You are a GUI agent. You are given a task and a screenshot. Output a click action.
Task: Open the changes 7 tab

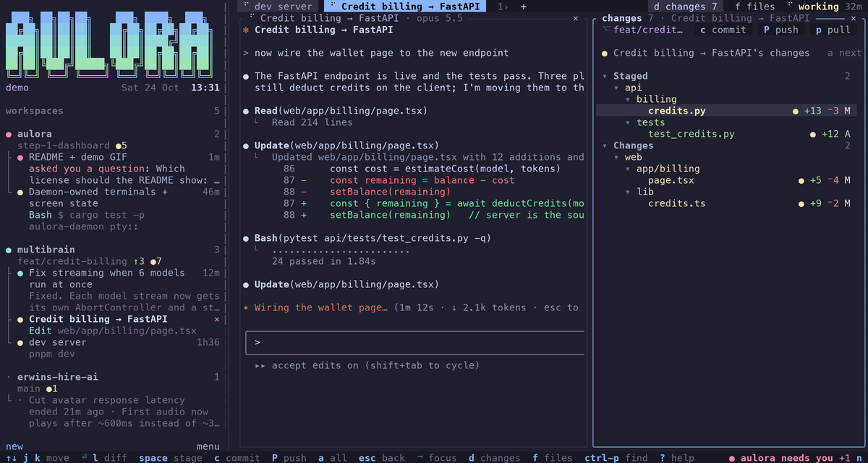[684, 7]
